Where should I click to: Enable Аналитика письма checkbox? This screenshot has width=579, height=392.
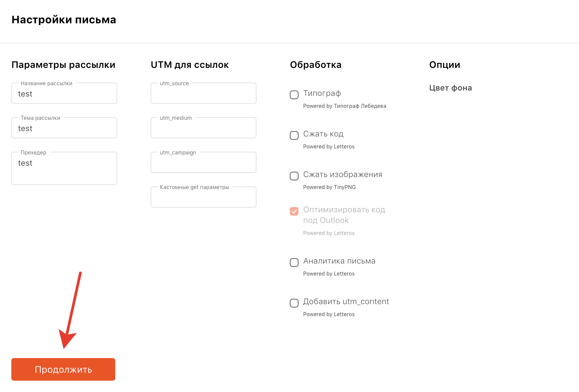coord(294,263)
